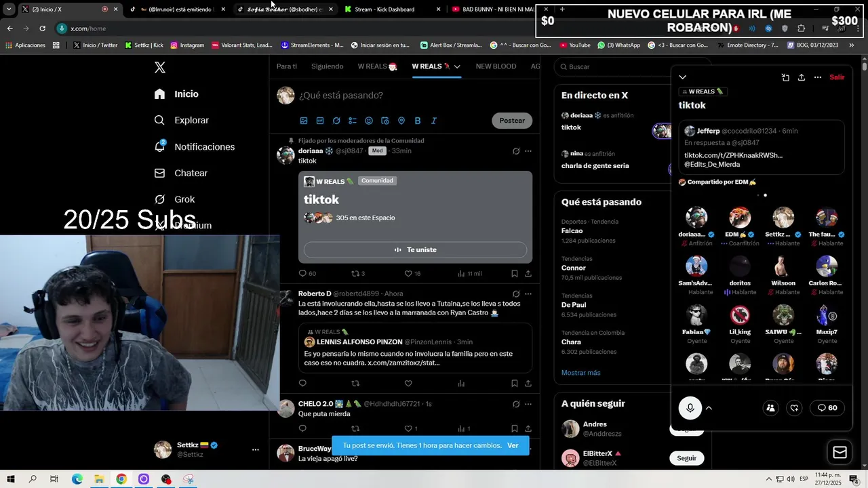The width and height of the screenshot is (868, 488).
Task: Click Mostrar más under trends
Action: point(580,373)
